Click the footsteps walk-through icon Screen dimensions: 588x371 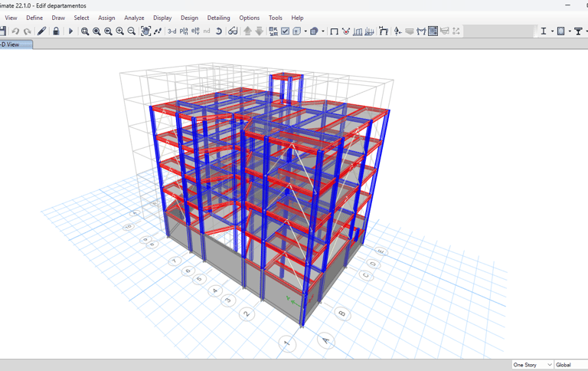click(158, 31)
